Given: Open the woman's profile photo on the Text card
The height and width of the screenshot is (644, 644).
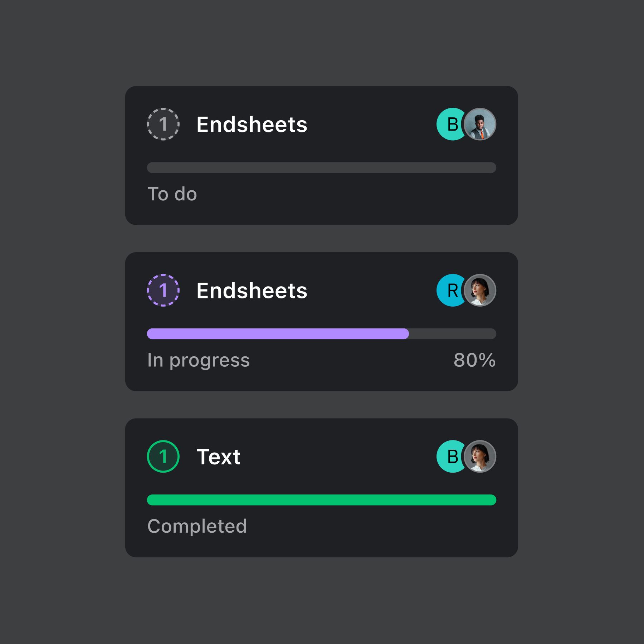Looking at the screenshot, I should [x=480, y=456].
